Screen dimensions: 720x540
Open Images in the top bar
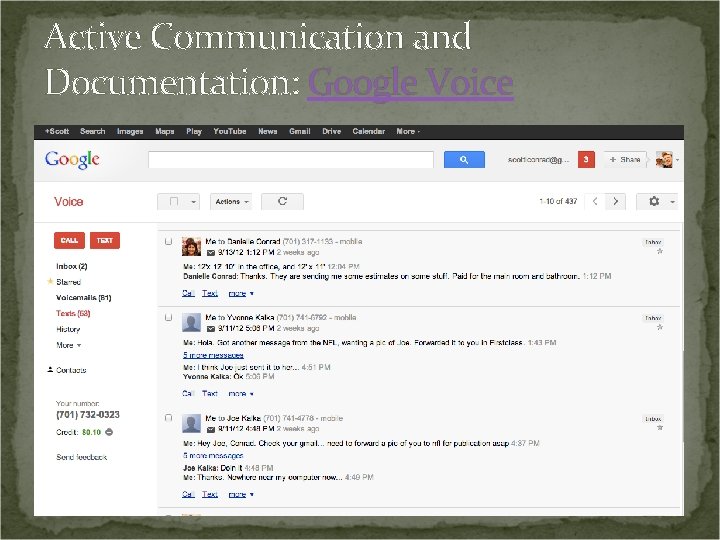(130, 131)
